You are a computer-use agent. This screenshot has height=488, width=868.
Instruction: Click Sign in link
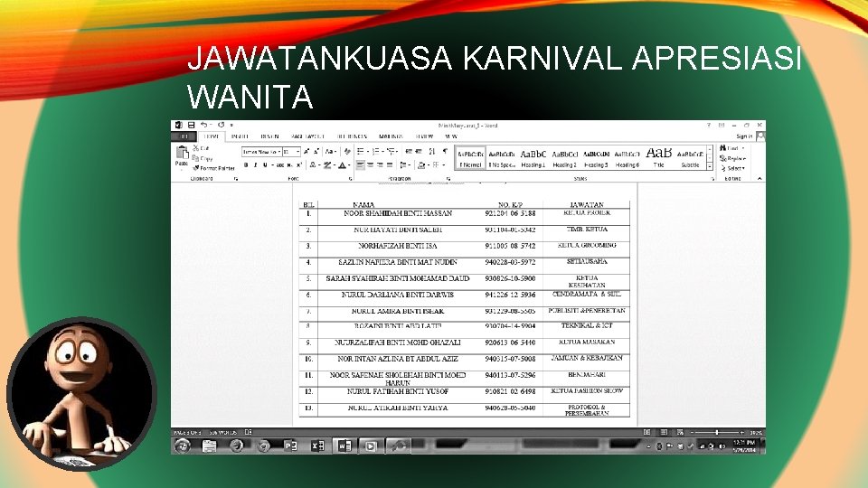click(744, 136)
